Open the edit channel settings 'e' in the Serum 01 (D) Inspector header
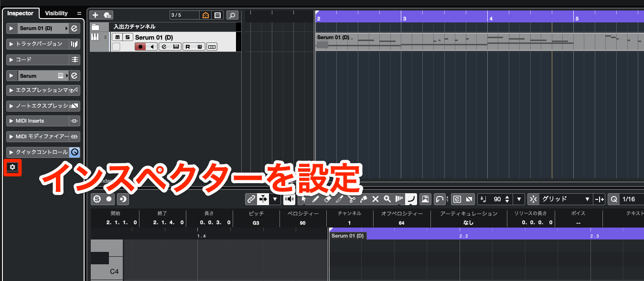The width and height of the screenshot is (644, 281). pyautogui.click(x=75, y=29)
